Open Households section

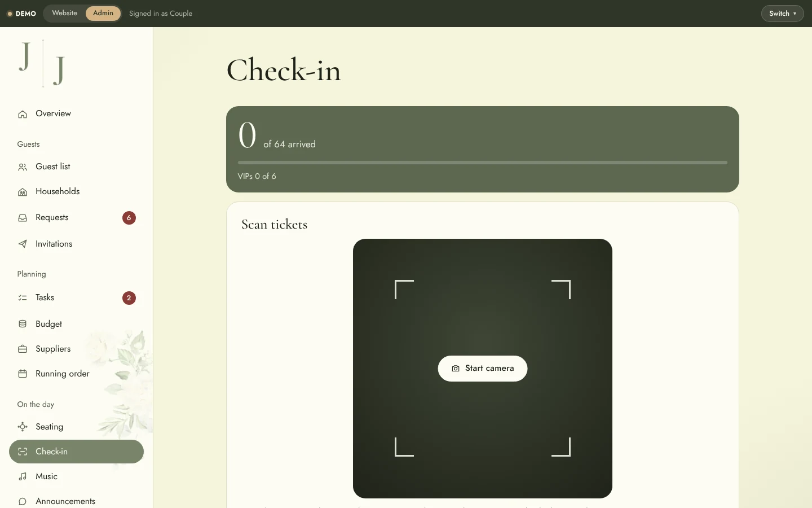pos(76,191)
